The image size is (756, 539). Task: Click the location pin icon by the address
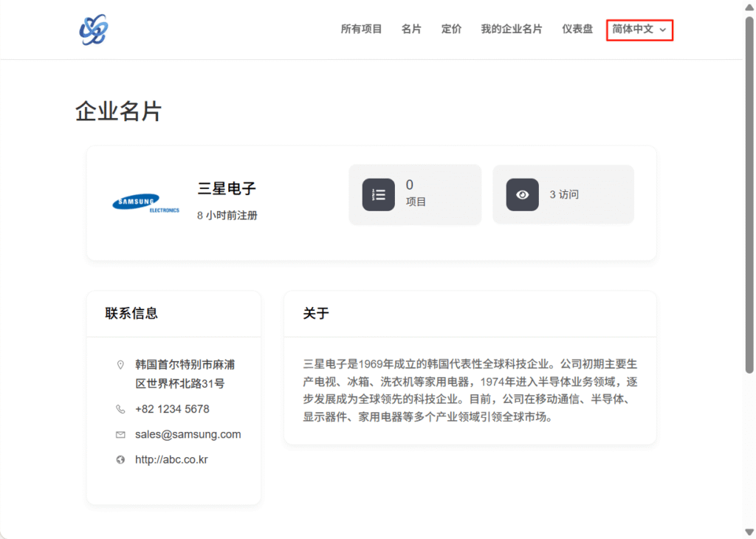[121, 365]
